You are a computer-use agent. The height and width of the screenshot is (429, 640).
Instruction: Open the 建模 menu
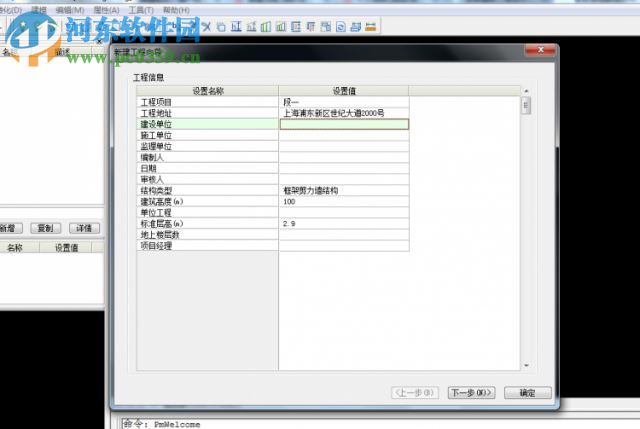[39, 10]
